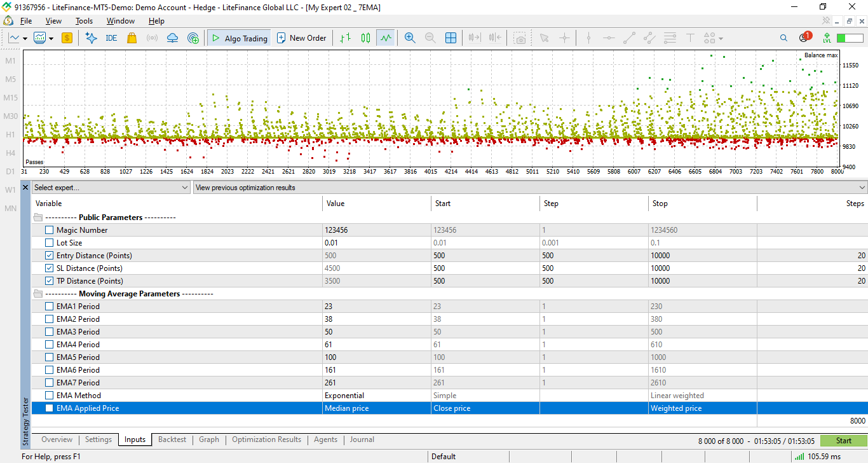Screen dimensions: 868x463
Task: Enable the Lot Size optimization checkbox
Action: tap(50, 243)
